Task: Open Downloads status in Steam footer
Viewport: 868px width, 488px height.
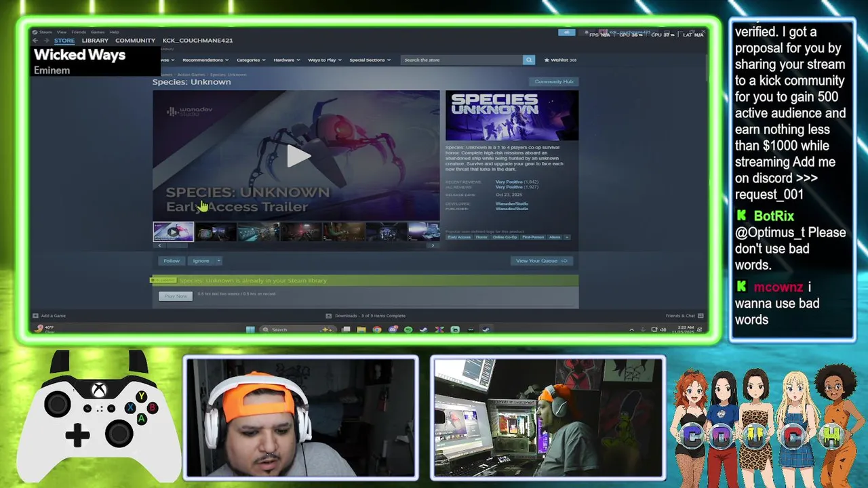Action: coord(366,316)
